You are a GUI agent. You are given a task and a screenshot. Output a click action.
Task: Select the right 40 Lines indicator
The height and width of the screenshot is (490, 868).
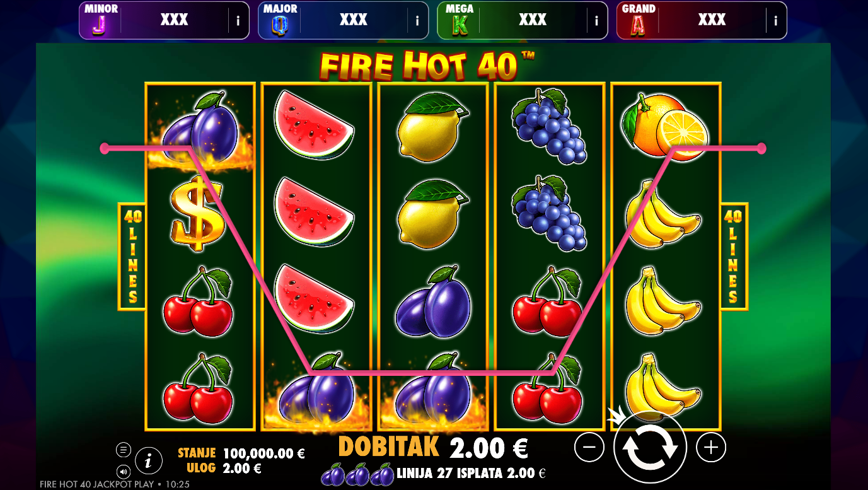click(x=733, y=256)
